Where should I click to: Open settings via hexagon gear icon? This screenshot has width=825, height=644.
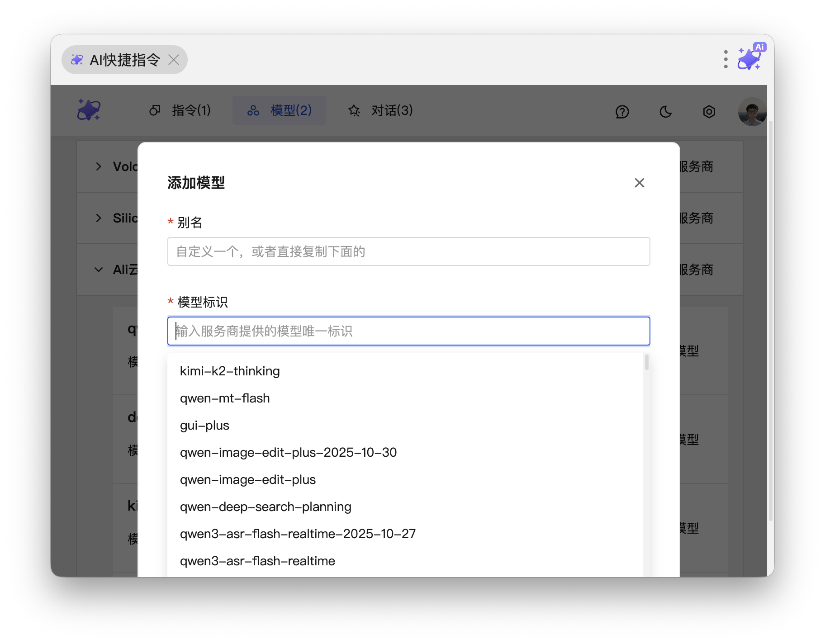(x=709, y=111)
